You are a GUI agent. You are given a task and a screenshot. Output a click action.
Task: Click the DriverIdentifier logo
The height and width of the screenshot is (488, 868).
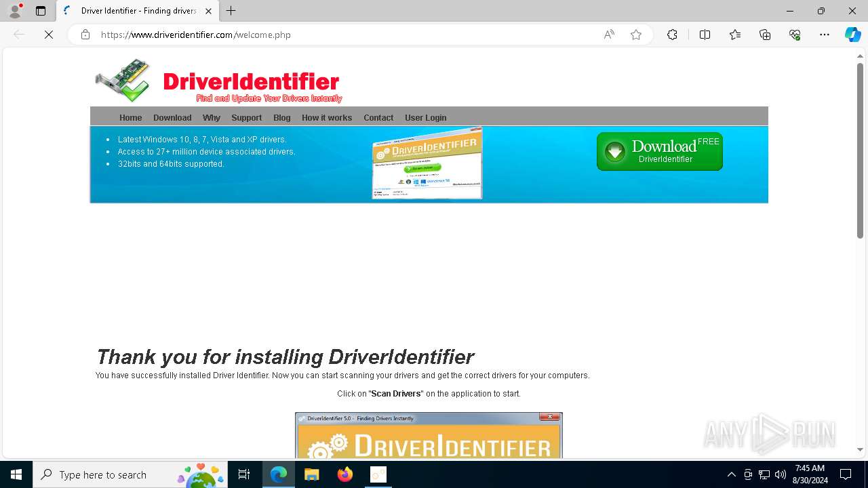click(x=218, y=81)
